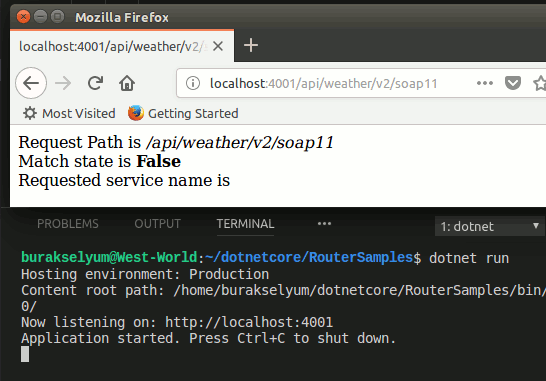Open Getting Started bookmark

point(183,113)
